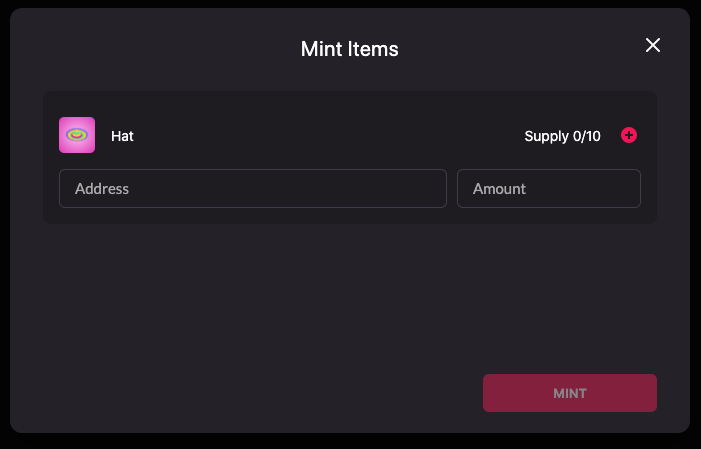
Task: Close the Mint Items dialog
Action: [x=653, y=45]
